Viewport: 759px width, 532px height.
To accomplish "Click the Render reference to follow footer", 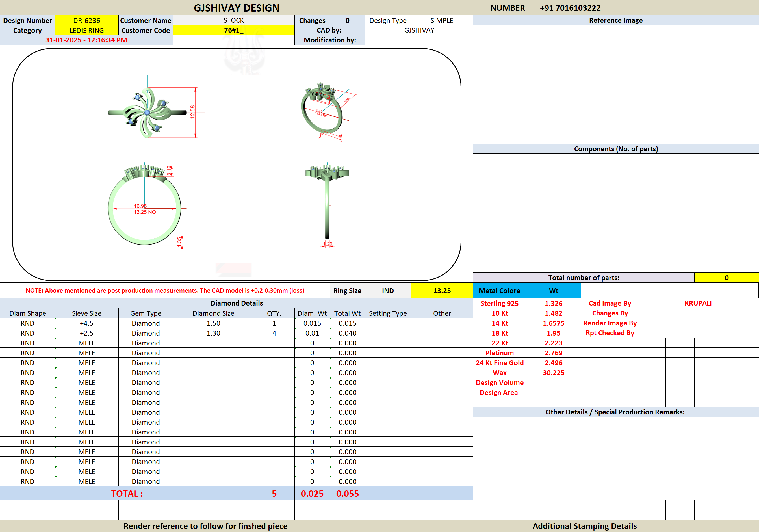I will tap(205, 526).
